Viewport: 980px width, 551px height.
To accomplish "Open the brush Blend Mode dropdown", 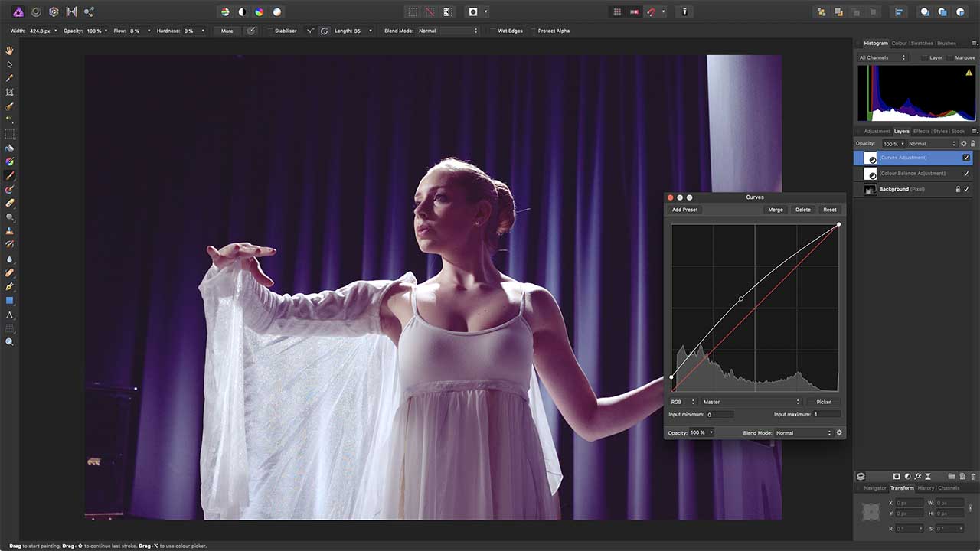I will [x=448, y=31].
